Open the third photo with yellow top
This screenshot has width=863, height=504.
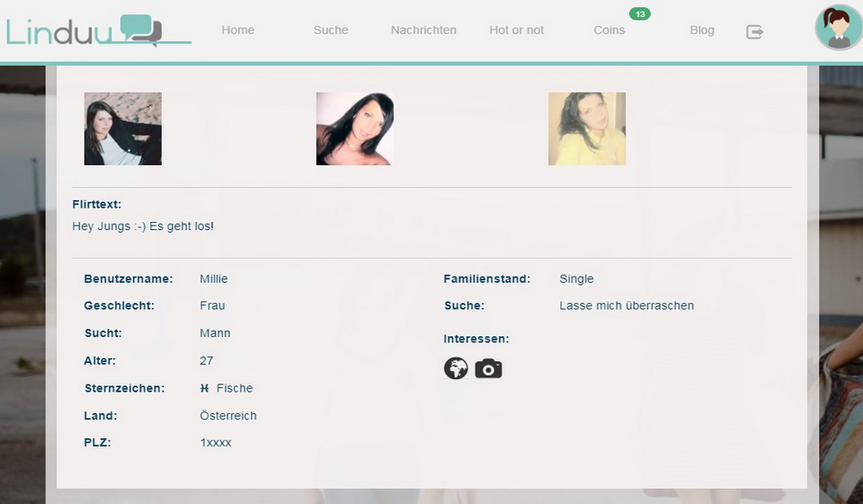point(587,128)
